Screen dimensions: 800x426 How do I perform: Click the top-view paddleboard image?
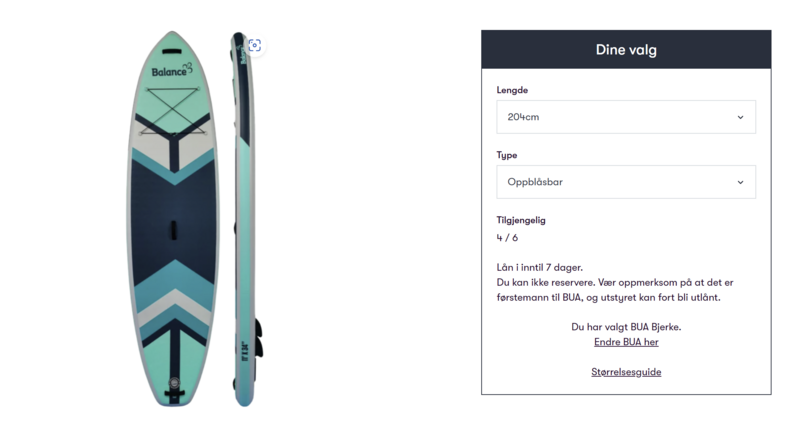click(173, 218)
